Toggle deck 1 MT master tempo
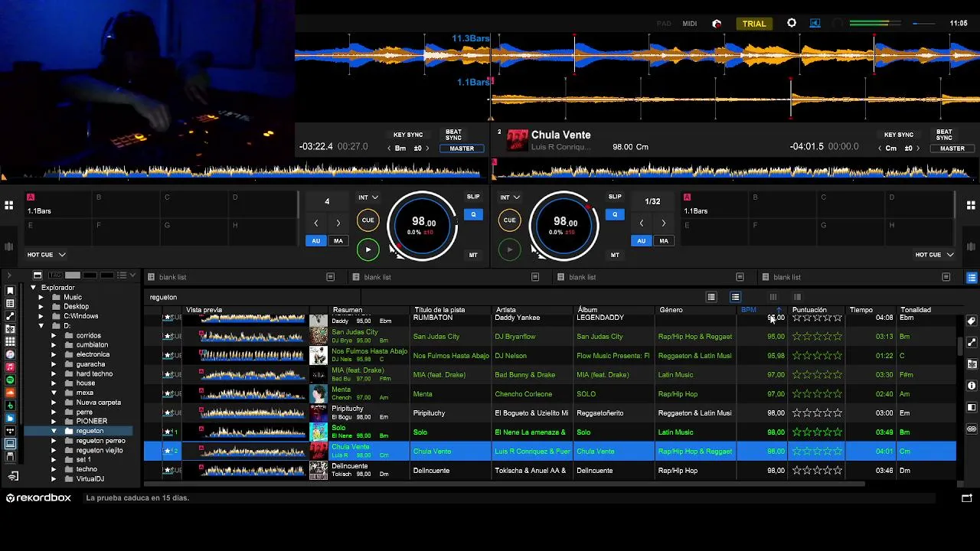 473,255
